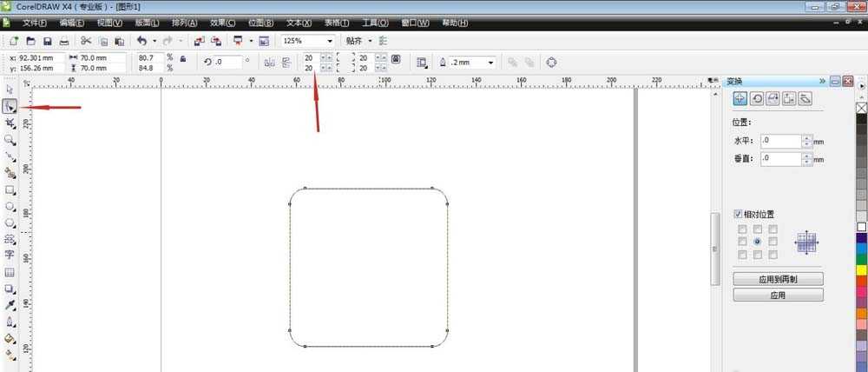Select the Shape tool in the toolbox
868x372 pixels.
[10, 106]
